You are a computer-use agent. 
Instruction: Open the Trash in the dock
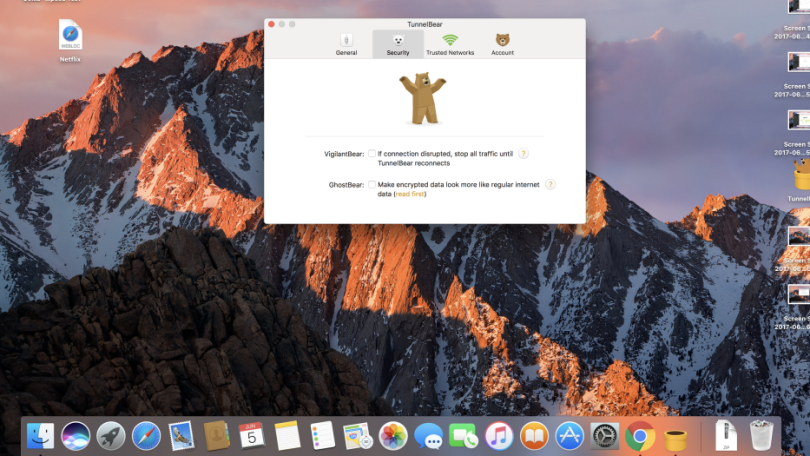point(761,435)
